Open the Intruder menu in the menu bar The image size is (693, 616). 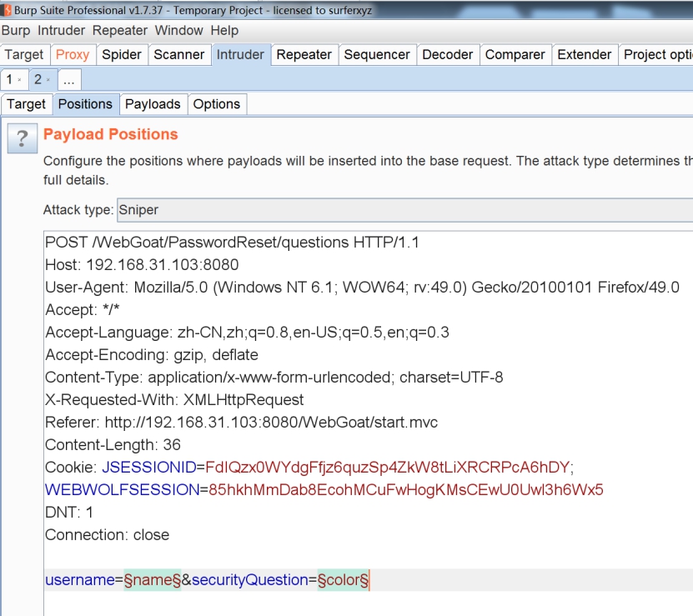point(61,31)
